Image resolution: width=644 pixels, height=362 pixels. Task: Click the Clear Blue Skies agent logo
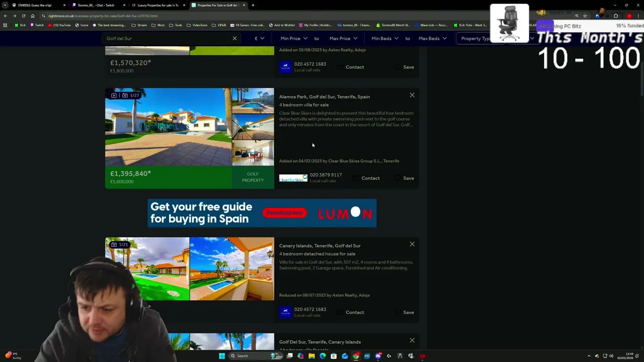[x=293, y=178]
